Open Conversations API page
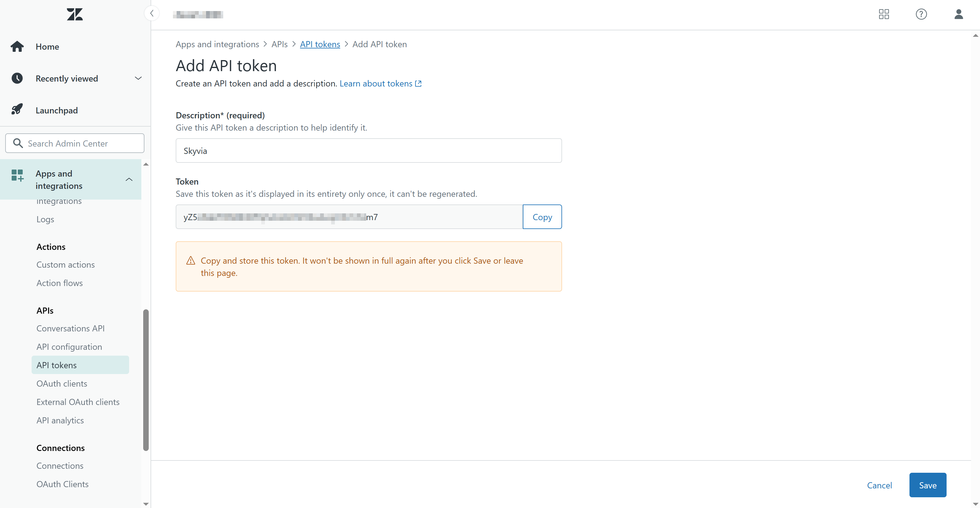 71,328
